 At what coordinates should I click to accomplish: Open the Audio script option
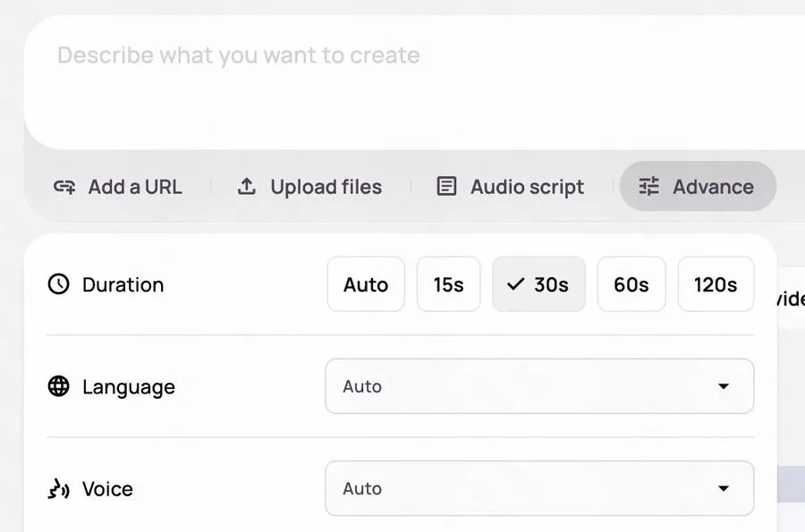pos(510,187)
